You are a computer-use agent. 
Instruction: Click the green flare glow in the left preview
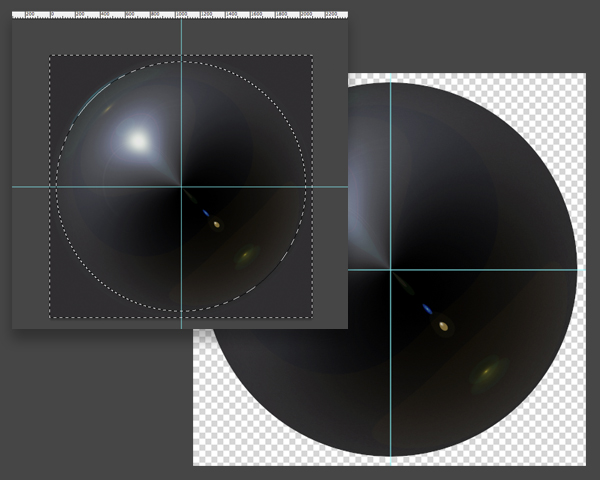tap(243, 259)
